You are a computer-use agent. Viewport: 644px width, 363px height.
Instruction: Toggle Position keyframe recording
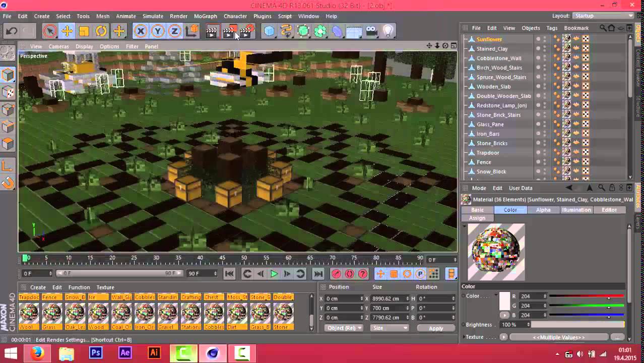click(380, 274)
